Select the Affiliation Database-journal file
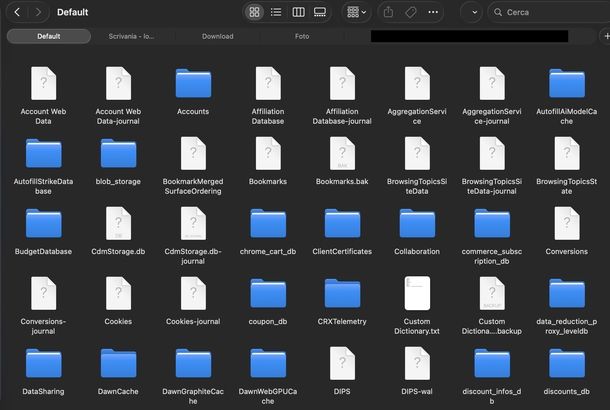This screenshot has width=610, height=410. (342, 95)
